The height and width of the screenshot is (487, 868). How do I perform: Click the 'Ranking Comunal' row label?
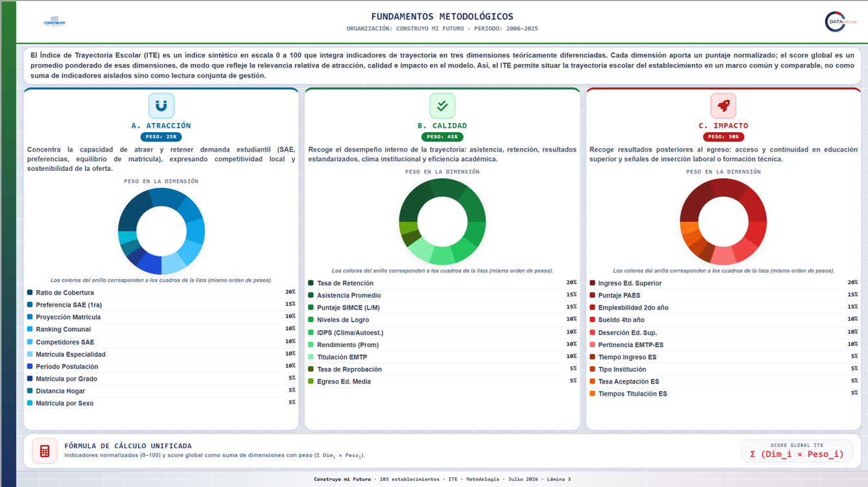click(64, 330)
